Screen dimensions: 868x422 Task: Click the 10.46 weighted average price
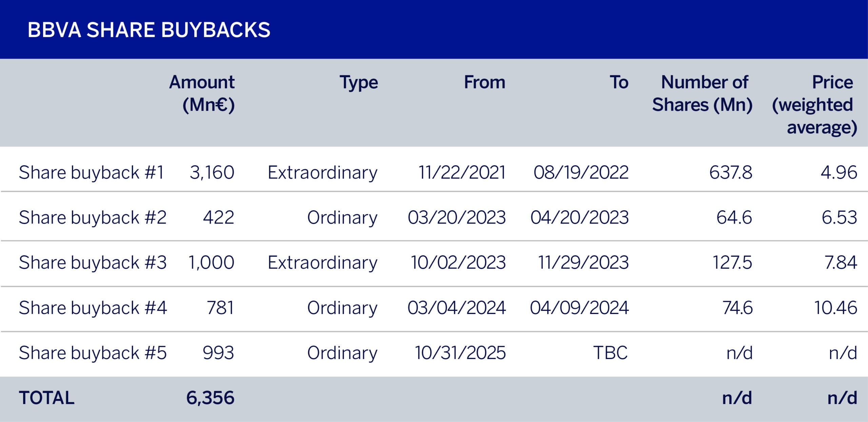coord(835,308)
